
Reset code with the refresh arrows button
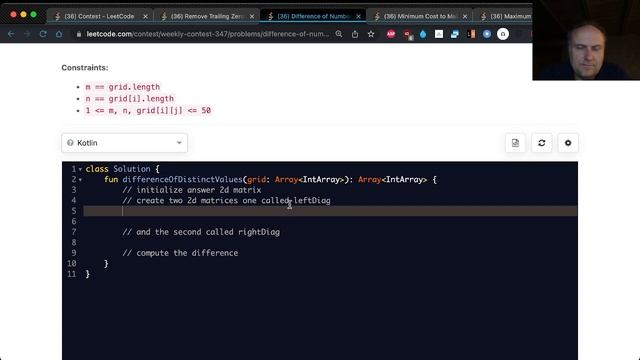point(542,143)
